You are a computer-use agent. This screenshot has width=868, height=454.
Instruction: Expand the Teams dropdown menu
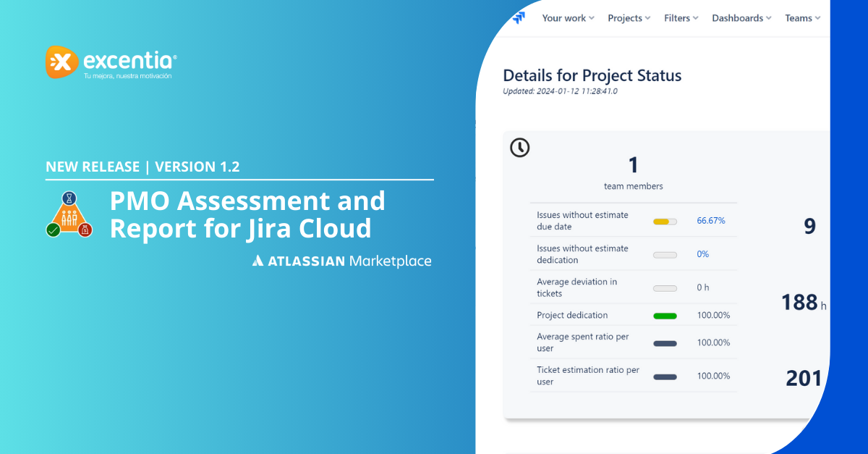[x=803, y=18]
